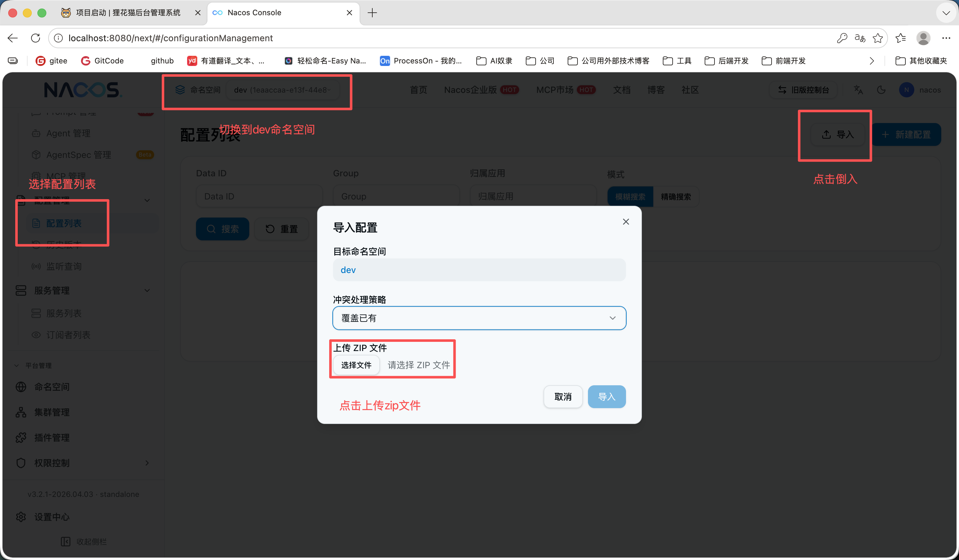
Task: Click 取消 in the import dialog
Action: (x=563, y=396)
